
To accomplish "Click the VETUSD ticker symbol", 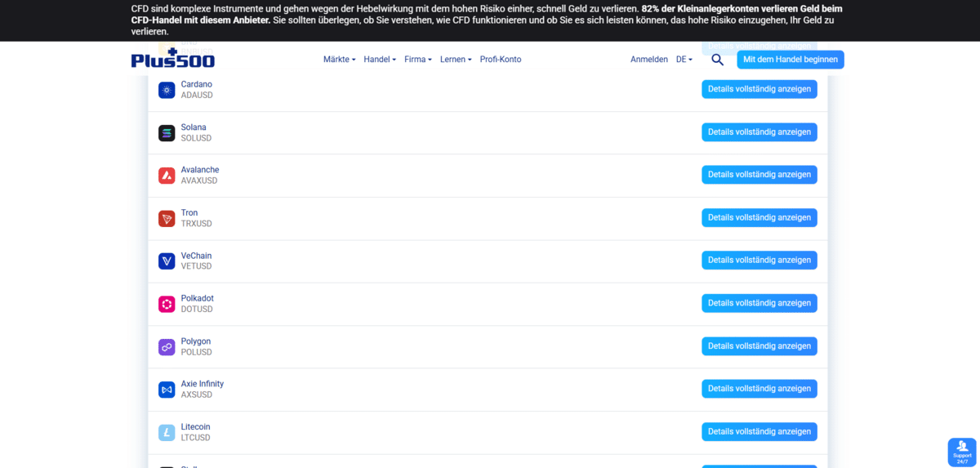I will pyautogui.click(x=196, y=266).
